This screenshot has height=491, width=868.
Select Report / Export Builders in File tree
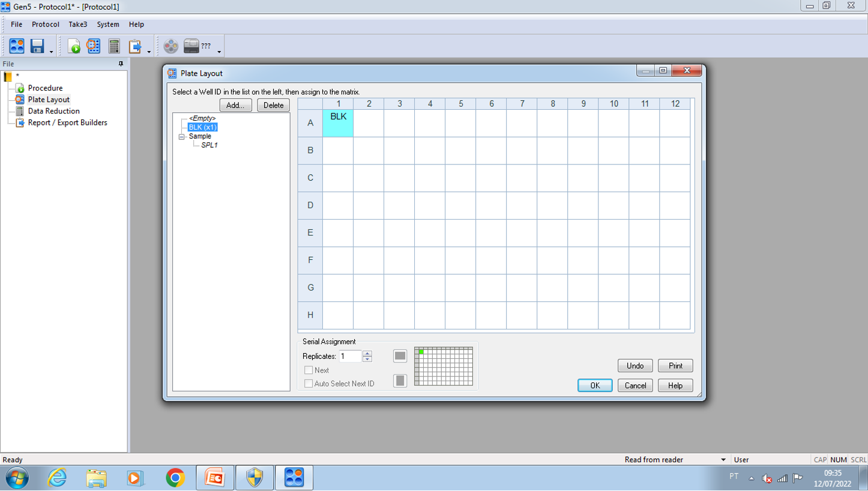tap(67, 122)
